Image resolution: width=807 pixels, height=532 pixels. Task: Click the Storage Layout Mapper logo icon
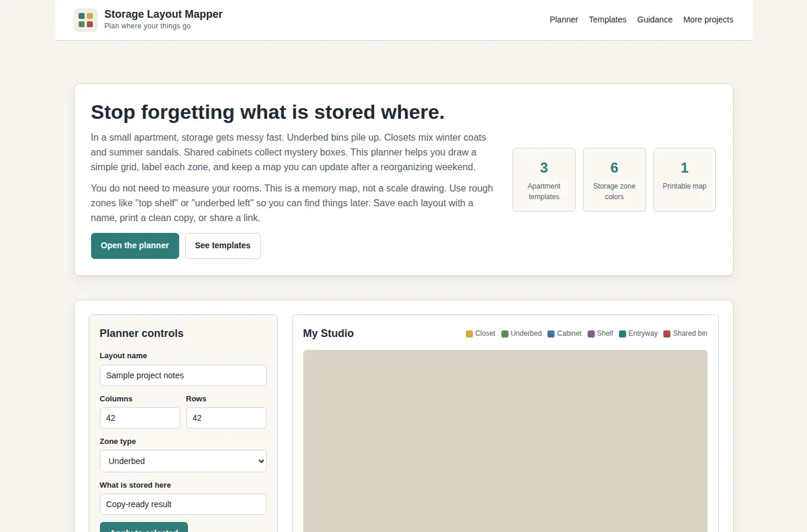[x=86, y=20]
